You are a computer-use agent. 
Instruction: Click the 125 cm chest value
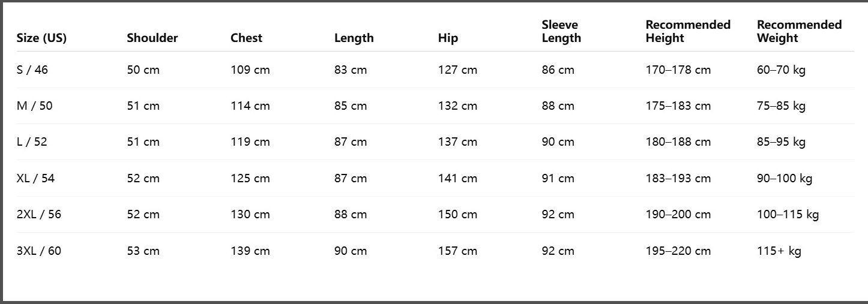[x=250, y=178]
